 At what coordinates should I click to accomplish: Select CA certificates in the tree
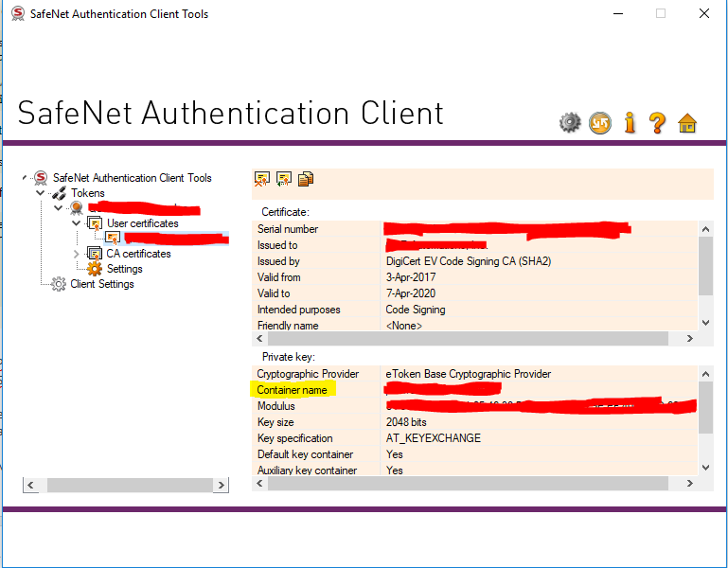[138, 254]
